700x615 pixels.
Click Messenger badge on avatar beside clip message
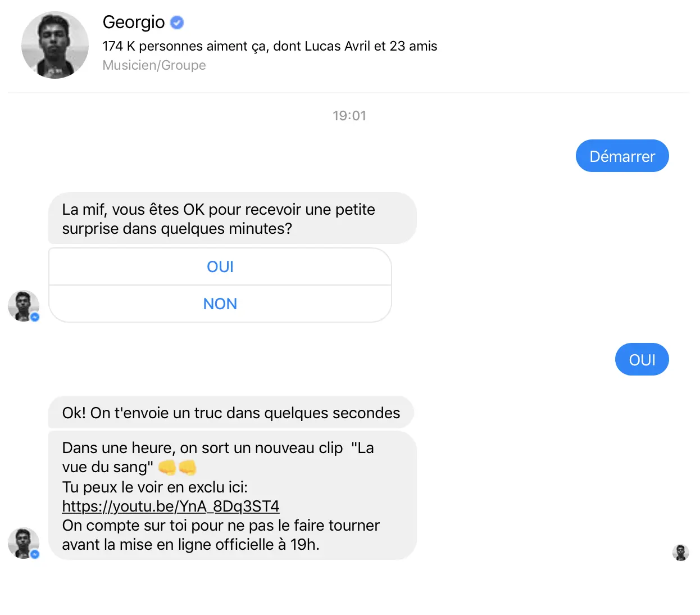(x=35, y=554)
